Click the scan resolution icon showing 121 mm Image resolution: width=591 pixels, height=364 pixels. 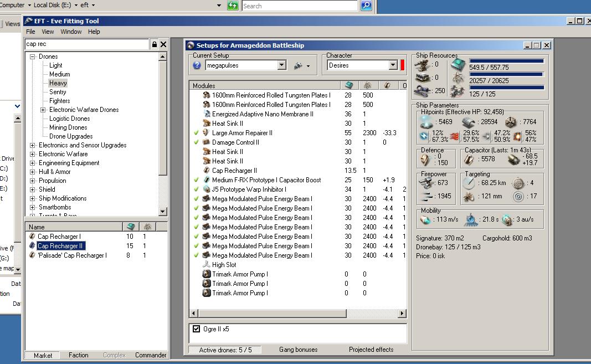click(469, 197)
